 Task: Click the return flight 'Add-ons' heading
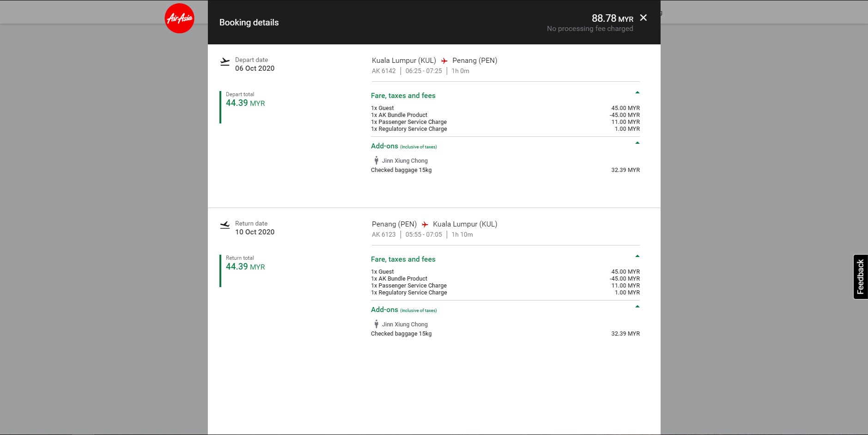384,310
